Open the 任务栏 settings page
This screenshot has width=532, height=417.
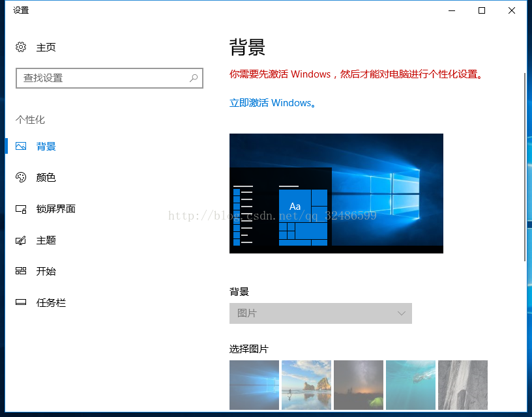(x=51, y=302)
